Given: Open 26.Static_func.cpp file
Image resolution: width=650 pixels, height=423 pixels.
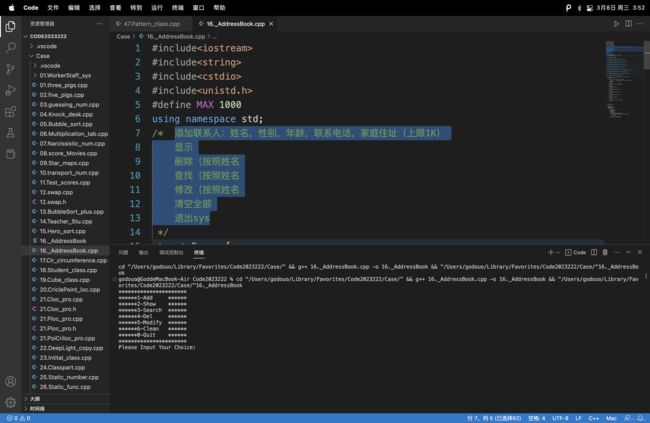Looking at the screenshot, I should 65,387.
